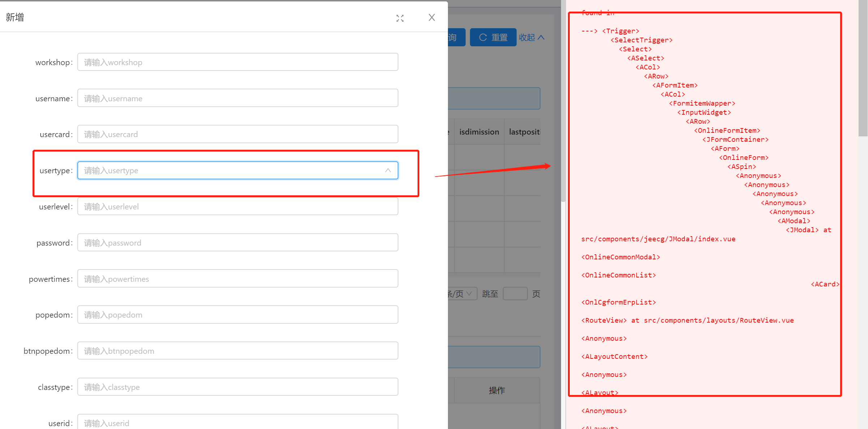Image resolution: width=868 pixels, height=429 pixels.
Task: Select the isdimission column header
Action: tap(479, 132)
